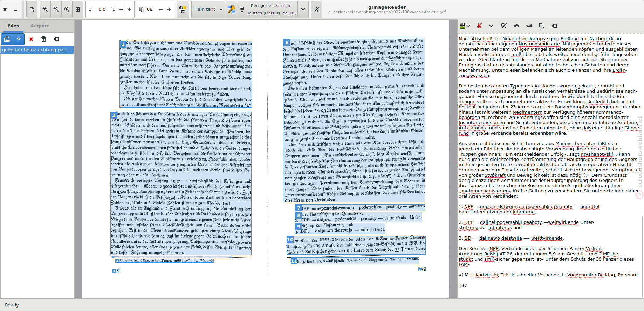This screenshot has width=644, height=311.
Task: Expand the recent files dropdown
Action: pyautogui.click(x=19, y=39)
